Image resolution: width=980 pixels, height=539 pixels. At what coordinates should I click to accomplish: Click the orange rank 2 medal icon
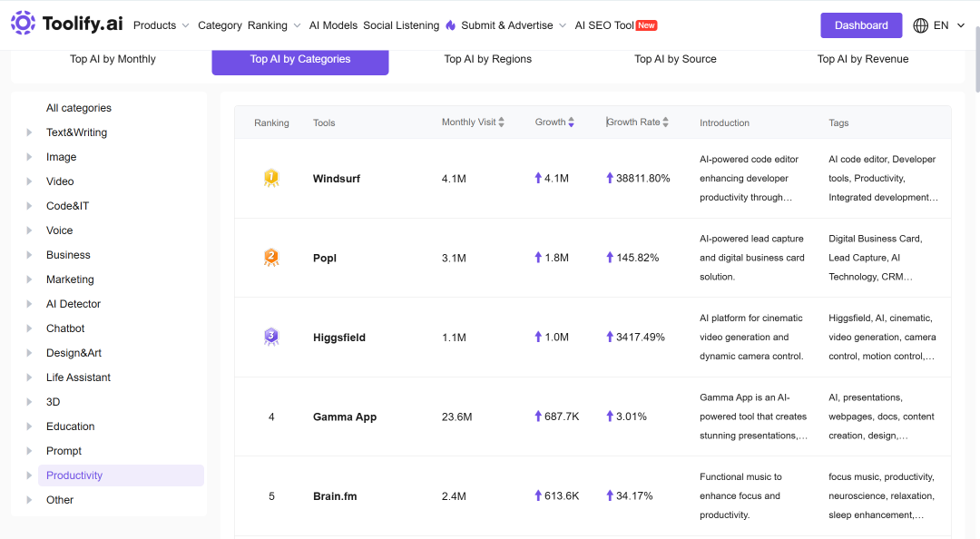[271, 258]
